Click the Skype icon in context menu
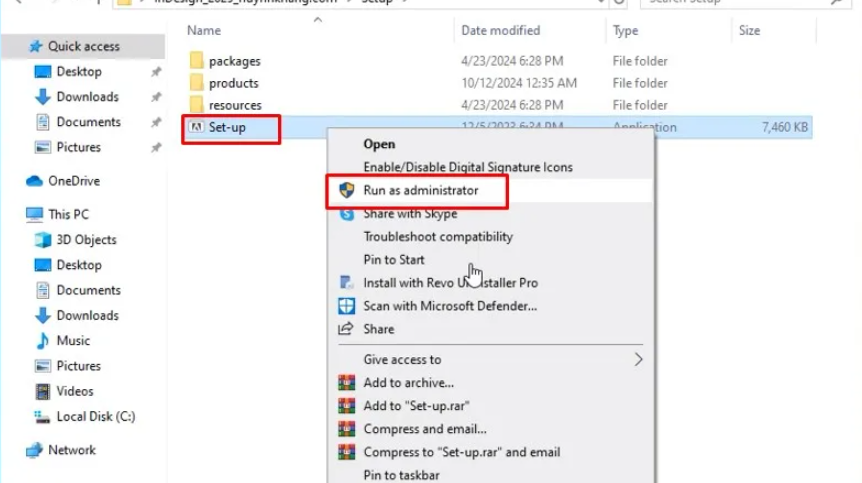Screen dimensions: 862x483 click(x=347, y=214)
